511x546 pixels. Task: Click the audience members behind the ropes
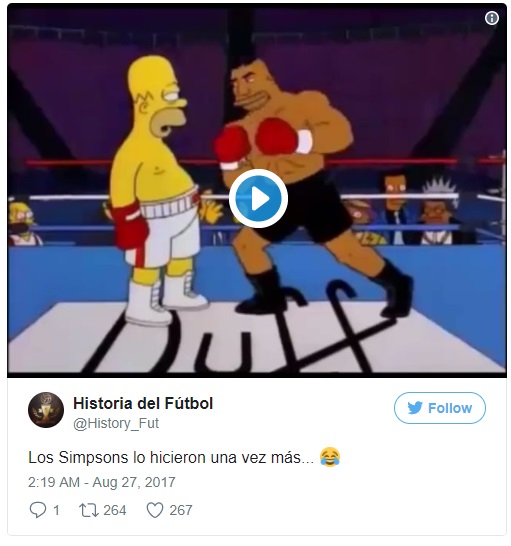click(x=411, y=212)
